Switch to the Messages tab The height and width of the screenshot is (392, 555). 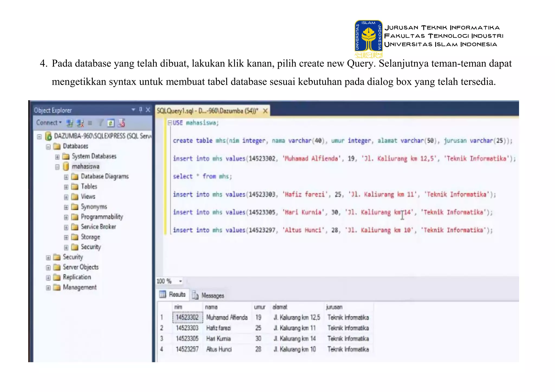point(208,296)
